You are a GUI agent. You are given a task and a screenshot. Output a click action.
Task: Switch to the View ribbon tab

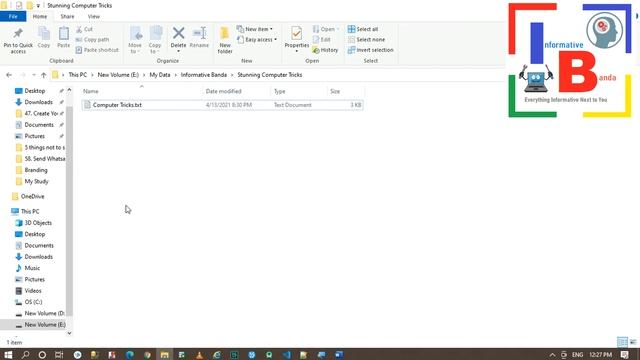point(93,16)
